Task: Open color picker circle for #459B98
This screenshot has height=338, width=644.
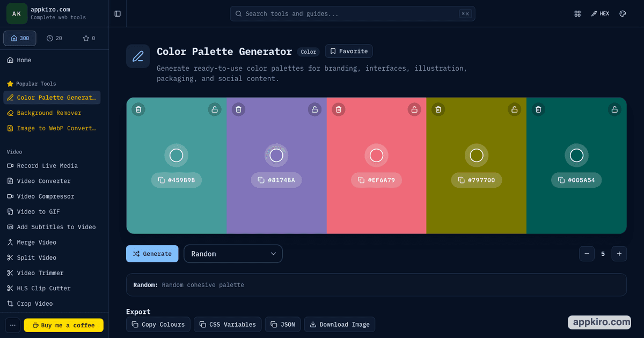Action: pos(177,156)
